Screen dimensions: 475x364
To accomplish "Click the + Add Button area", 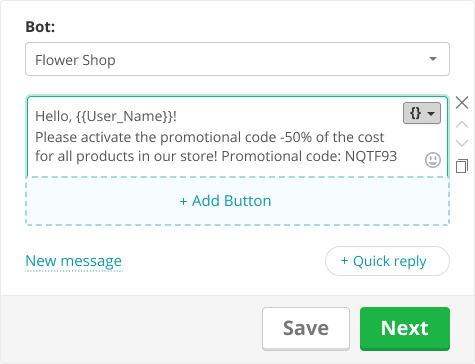I will coord(237,201).
